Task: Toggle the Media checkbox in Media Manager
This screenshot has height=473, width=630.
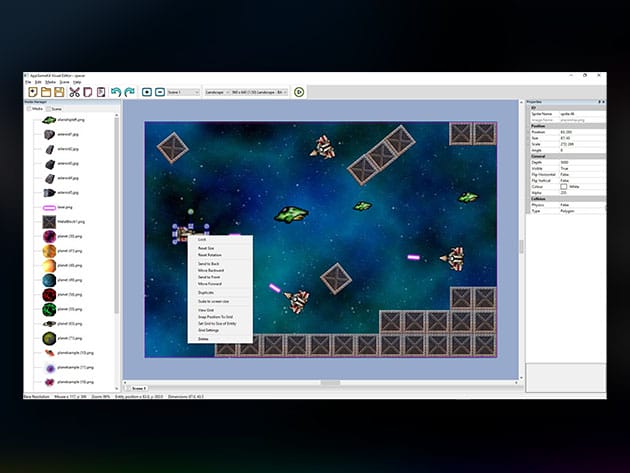Action: 29,109
